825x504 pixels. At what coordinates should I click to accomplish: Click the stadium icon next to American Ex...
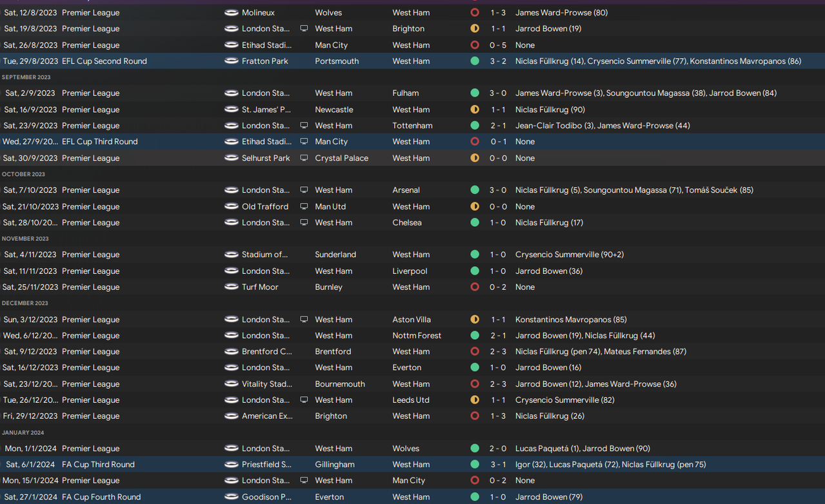click(231, 416)
